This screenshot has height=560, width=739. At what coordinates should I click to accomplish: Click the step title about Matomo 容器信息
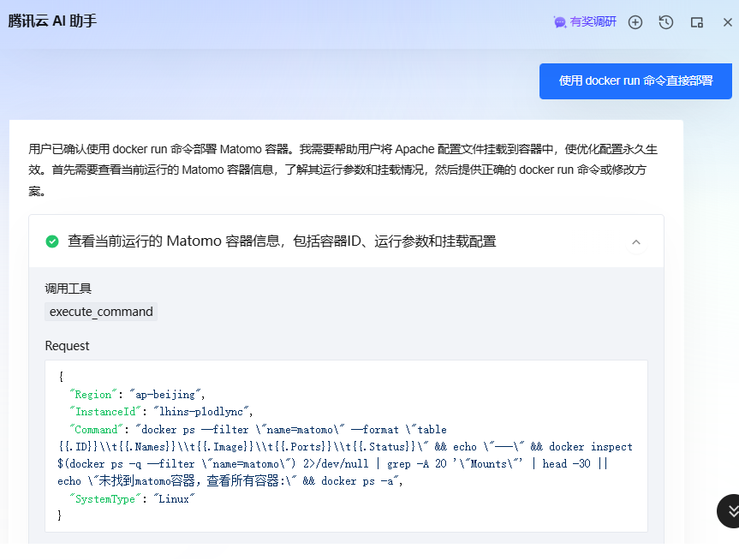[x=282, y=241]
